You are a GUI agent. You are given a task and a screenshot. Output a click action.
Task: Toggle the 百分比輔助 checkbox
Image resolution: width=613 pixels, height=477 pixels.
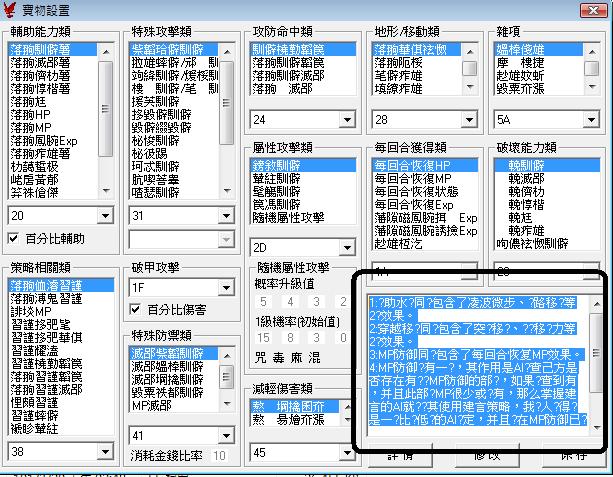pos(14,238)
